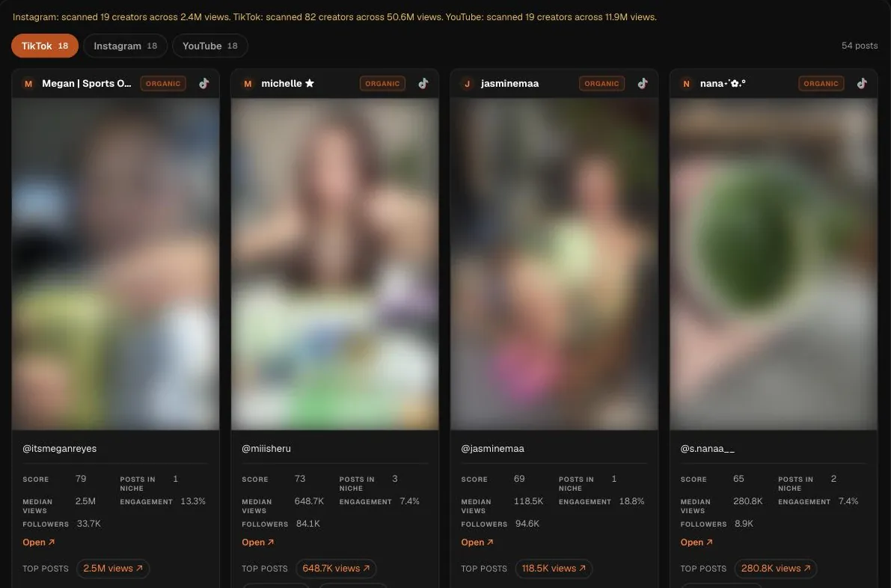Click the jasminemaa card title
Viewport: 891px width, 588px height.
(x=509, y=84)
